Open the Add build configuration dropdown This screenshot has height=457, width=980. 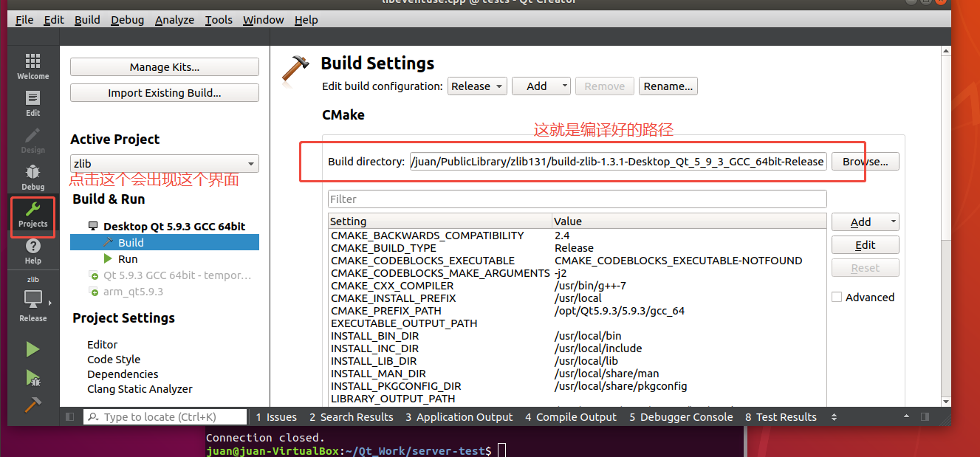(x=541, y=86)
